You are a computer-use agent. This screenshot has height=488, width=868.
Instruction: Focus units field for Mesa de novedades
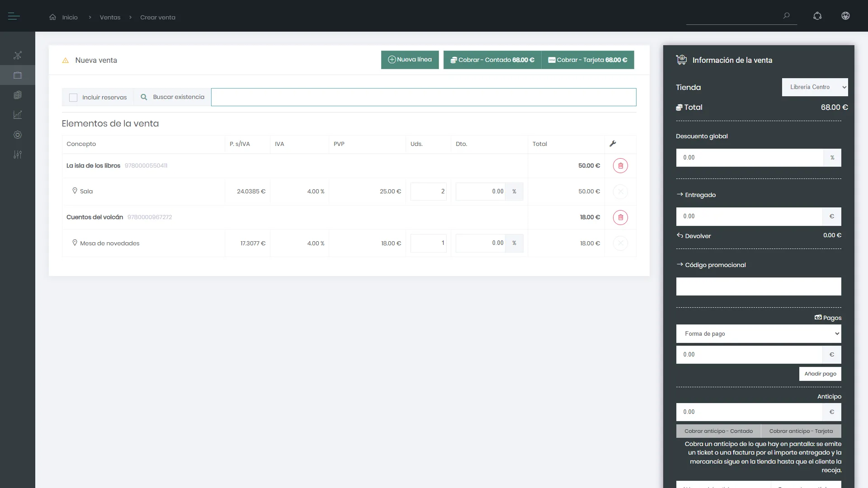pos(429,243)
